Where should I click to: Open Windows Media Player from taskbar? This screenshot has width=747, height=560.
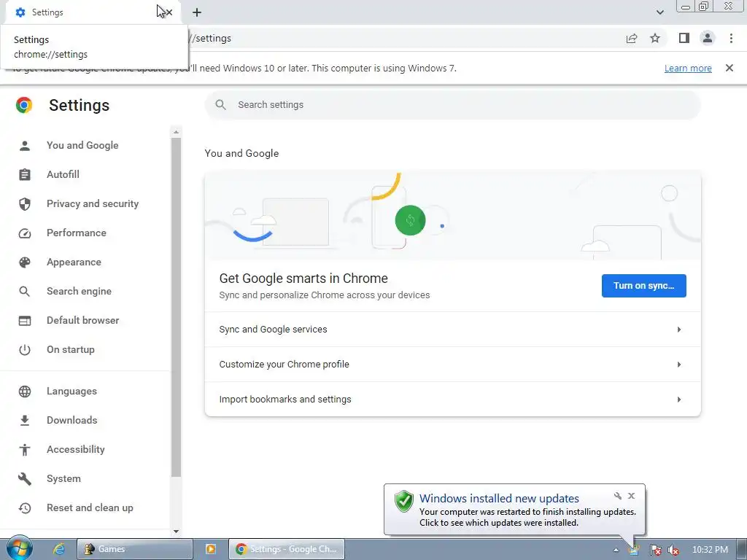pos(211,549)
